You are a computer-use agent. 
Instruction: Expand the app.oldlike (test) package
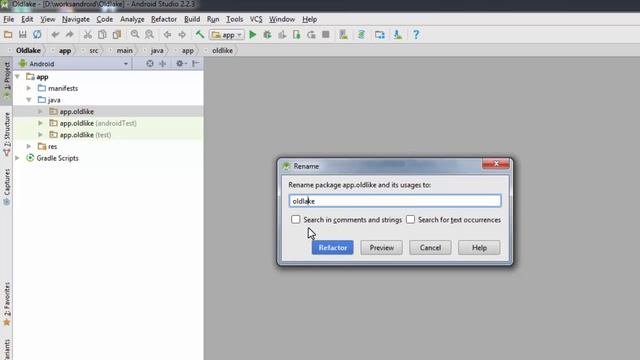40,135
